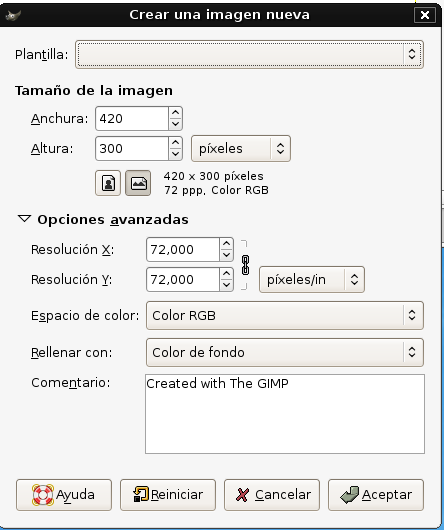This screenshot has height=530, width=444.
Task: Click the Ayuda help button
Action: click(64, 495)
